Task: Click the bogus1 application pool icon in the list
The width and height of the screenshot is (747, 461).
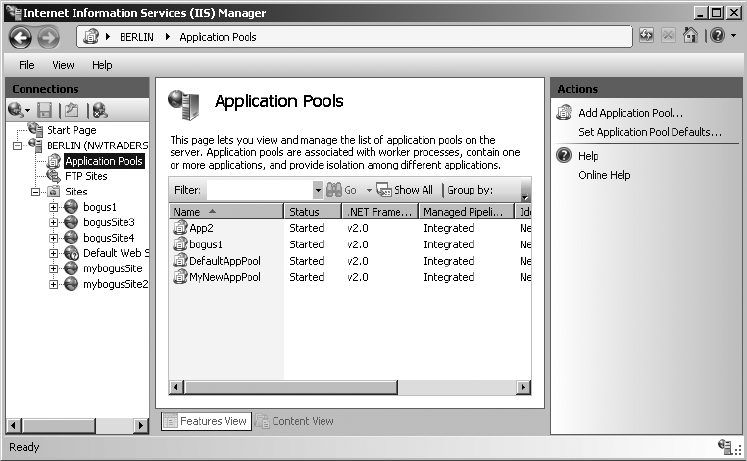Action: click(180, 244)
